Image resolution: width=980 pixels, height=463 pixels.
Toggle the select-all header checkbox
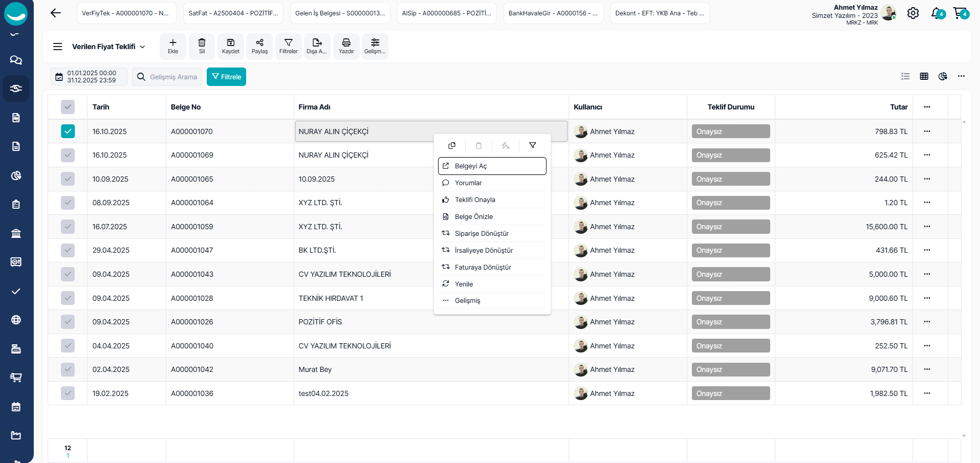click(68, 107)
